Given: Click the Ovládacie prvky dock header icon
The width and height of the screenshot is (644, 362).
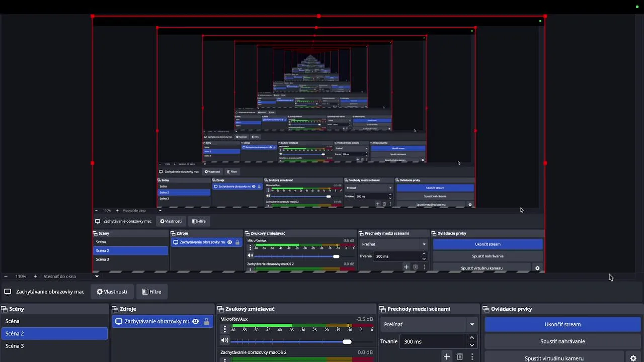Looking at the screenshot, I should 486,309.
